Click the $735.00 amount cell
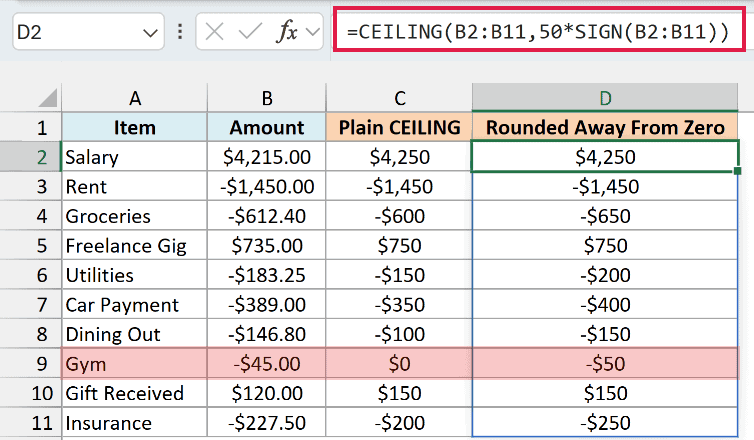754x440 pixels. [266, 246]
